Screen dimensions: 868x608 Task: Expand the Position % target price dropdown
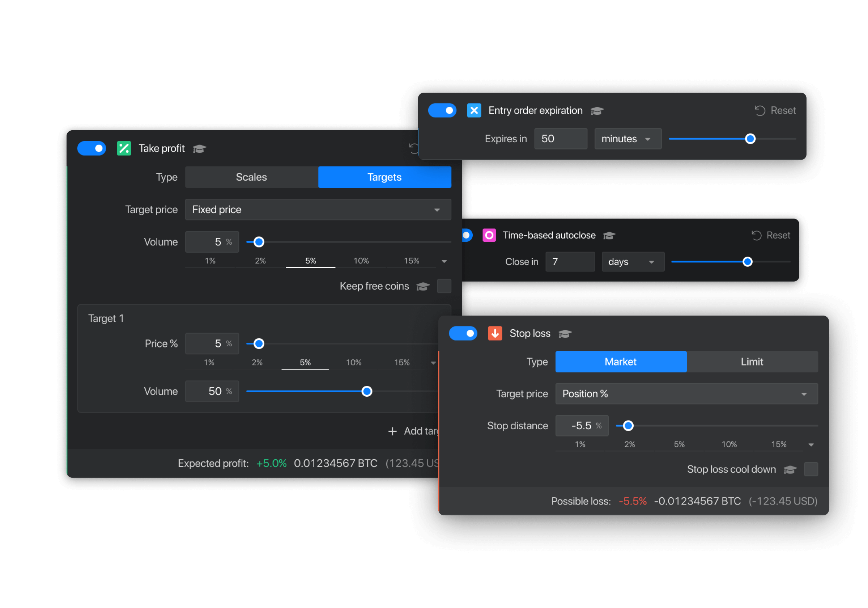686,394
